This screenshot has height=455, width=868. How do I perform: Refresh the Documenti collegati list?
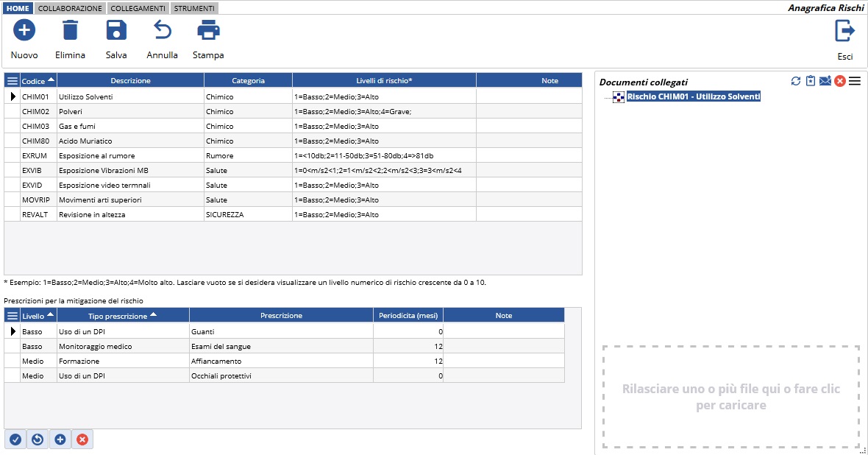(x=795, y=81)
